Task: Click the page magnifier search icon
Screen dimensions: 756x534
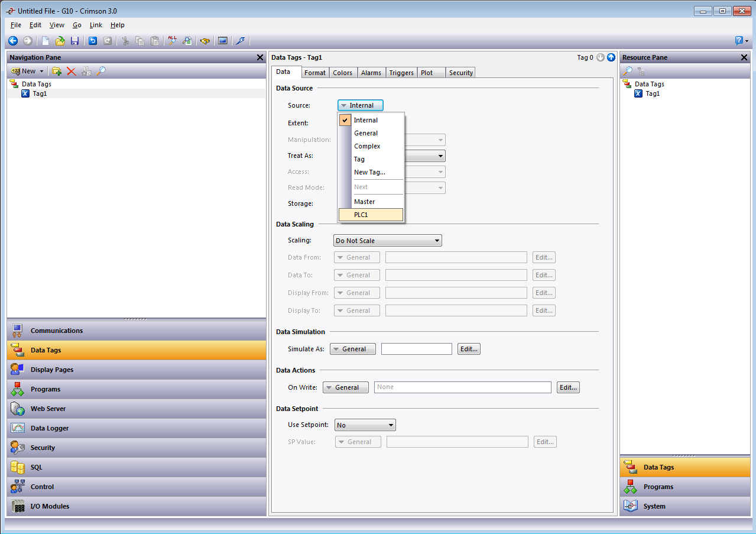Action: click(x=187, y=41)
